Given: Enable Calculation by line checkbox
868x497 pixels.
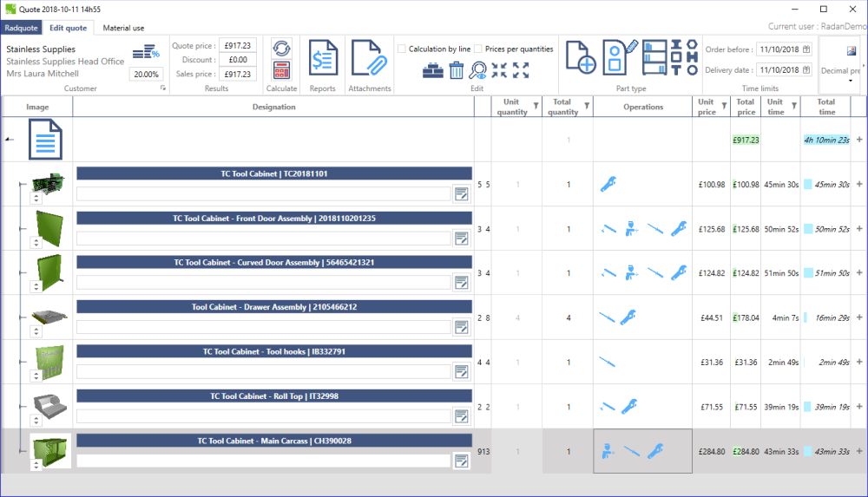Looking at the screenshot, I should point(402,49).
